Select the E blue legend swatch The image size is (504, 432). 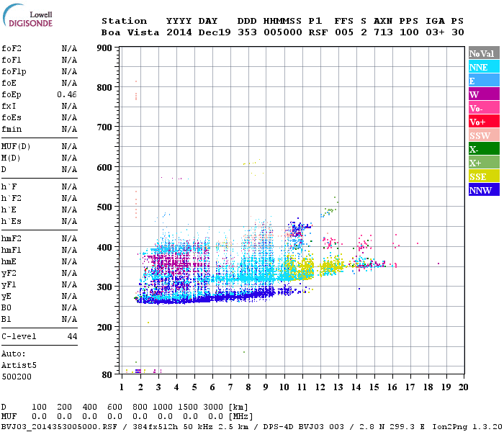tap(484, 81)
